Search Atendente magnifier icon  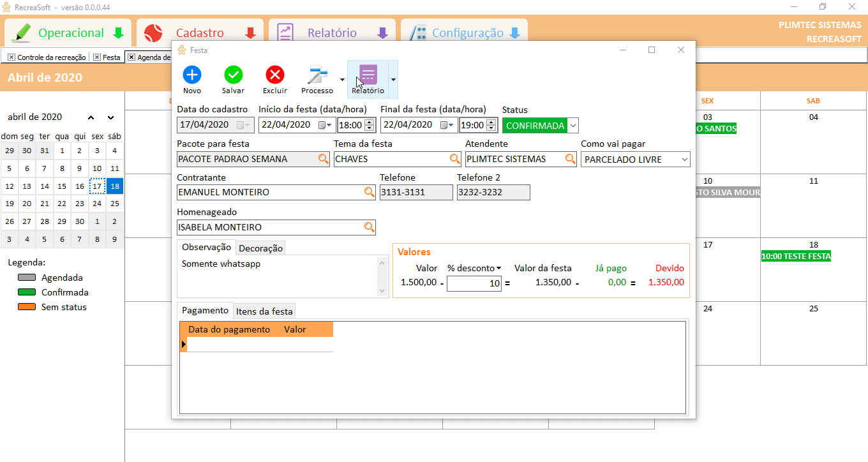pyautogui.click(x=571, y=159)
